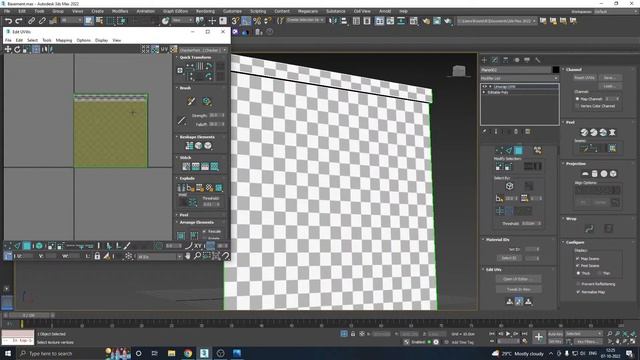Screen dimensions: 640x360
Task: Click Cylindrical Map icon in Projection rollout
Action: click(595, 174)
